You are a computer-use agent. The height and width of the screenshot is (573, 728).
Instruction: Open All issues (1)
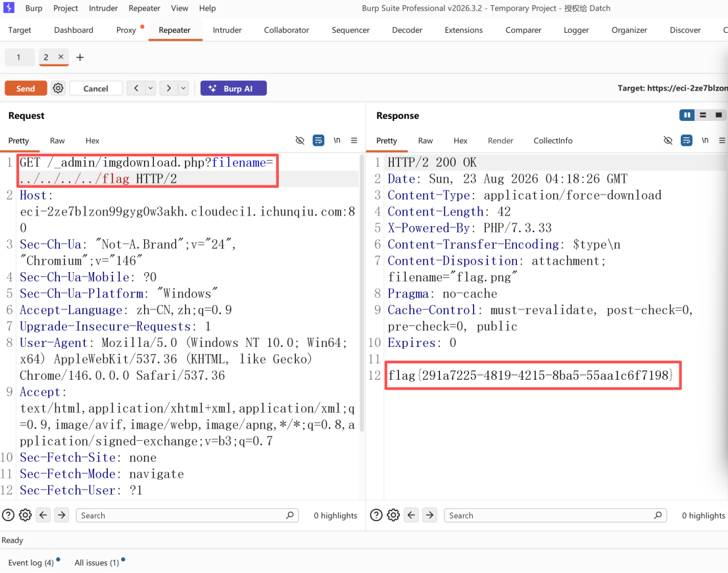click(x=97, y=562)
